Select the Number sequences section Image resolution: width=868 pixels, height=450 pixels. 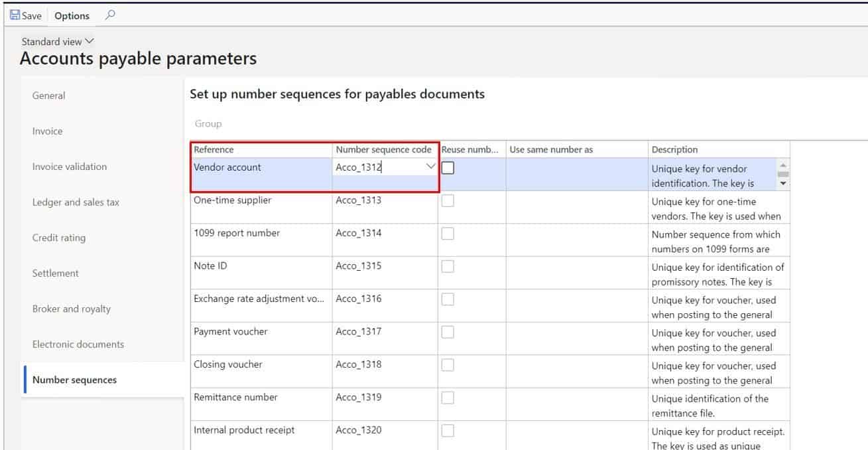pos(74,380)
